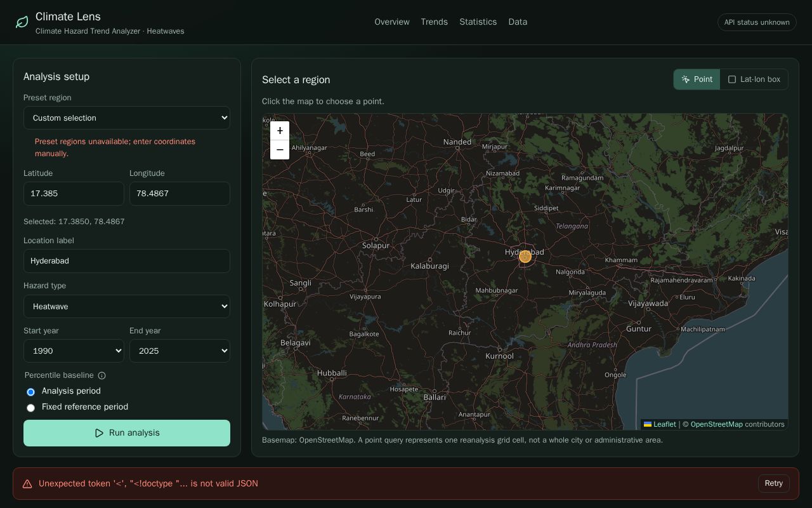
Task: Click Ballari on the map
Action: (435, 398)
